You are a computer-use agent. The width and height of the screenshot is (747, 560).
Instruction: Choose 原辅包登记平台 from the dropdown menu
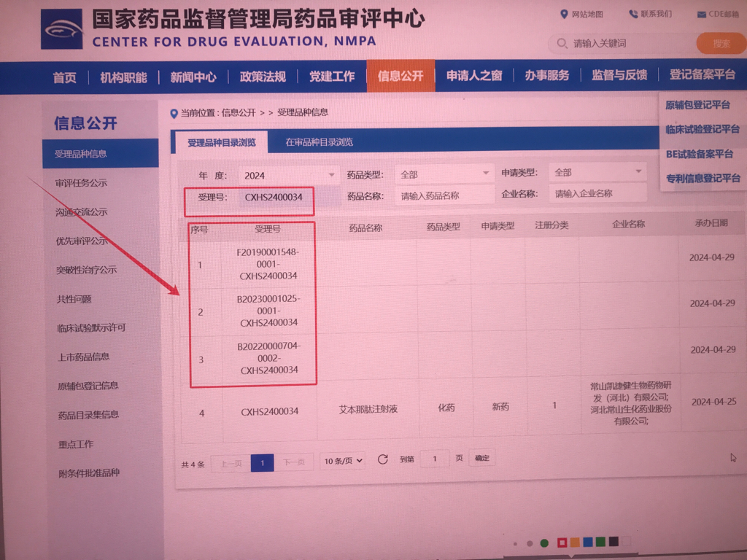(697, 105)
